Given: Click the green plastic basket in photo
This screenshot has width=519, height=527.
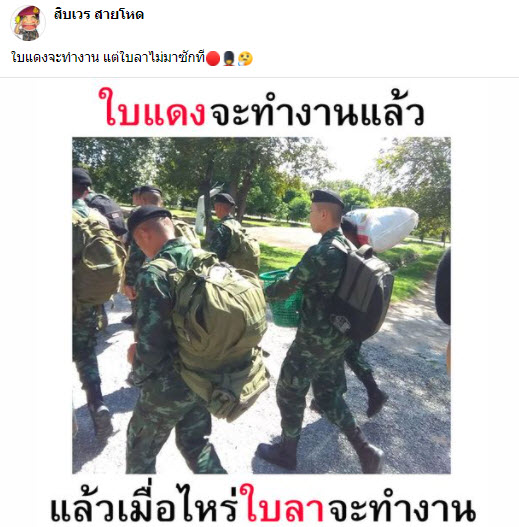Looking at the screenshot, I should [x=282, y=298].
